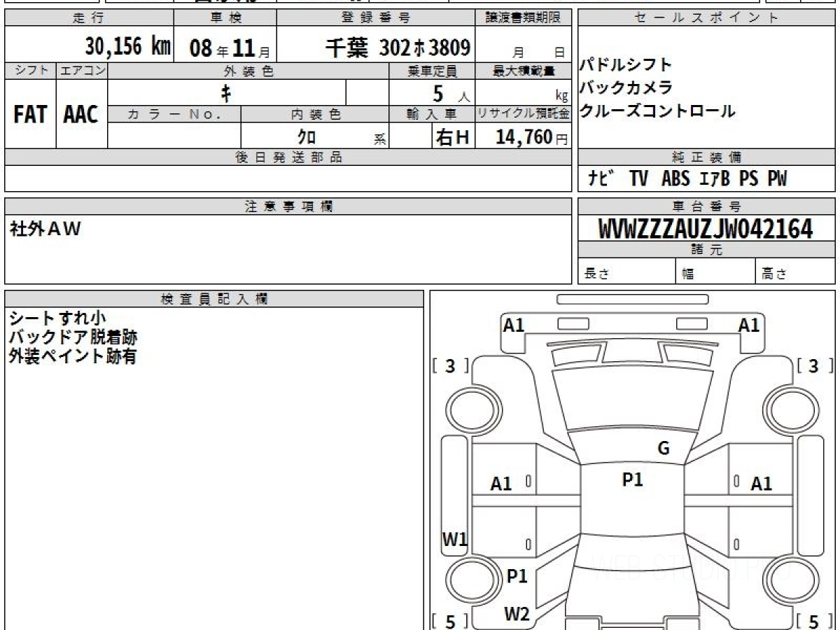Click the 幅 dimension cell
The image size is (840, 630).
point(715,272)
